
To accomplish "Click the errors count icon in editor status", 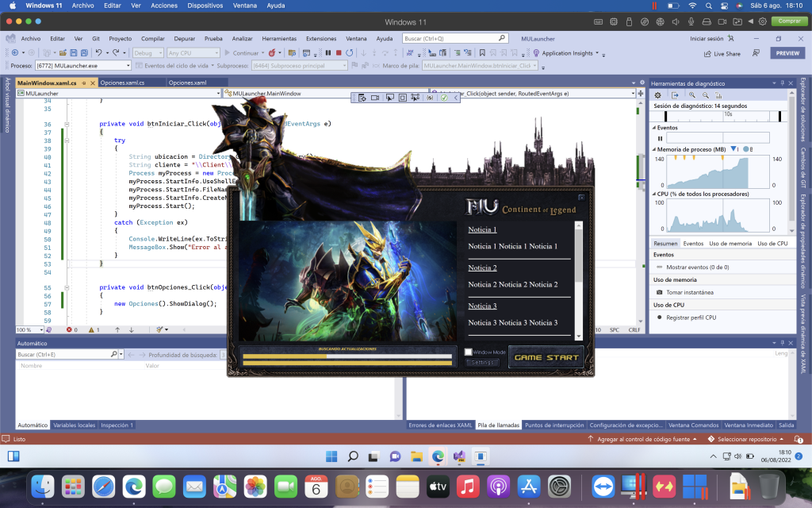I will tap(72, 329).
